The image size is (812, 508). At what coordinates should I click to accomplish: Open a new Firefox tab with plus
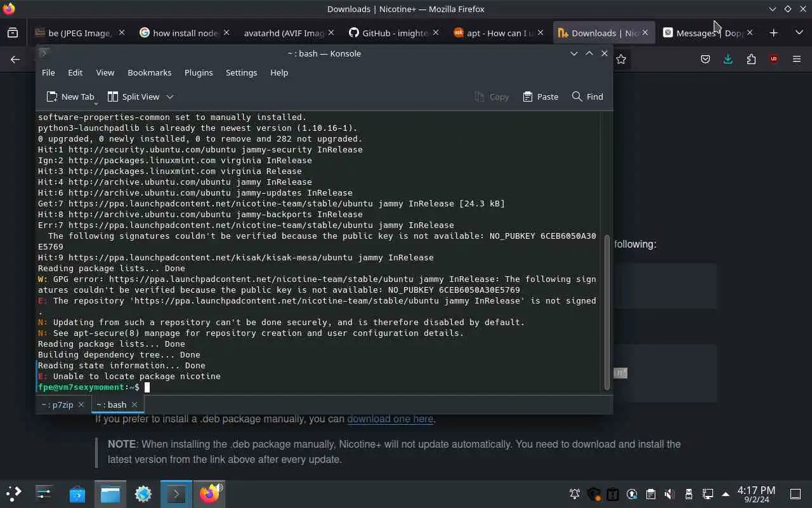coord(773,32)
